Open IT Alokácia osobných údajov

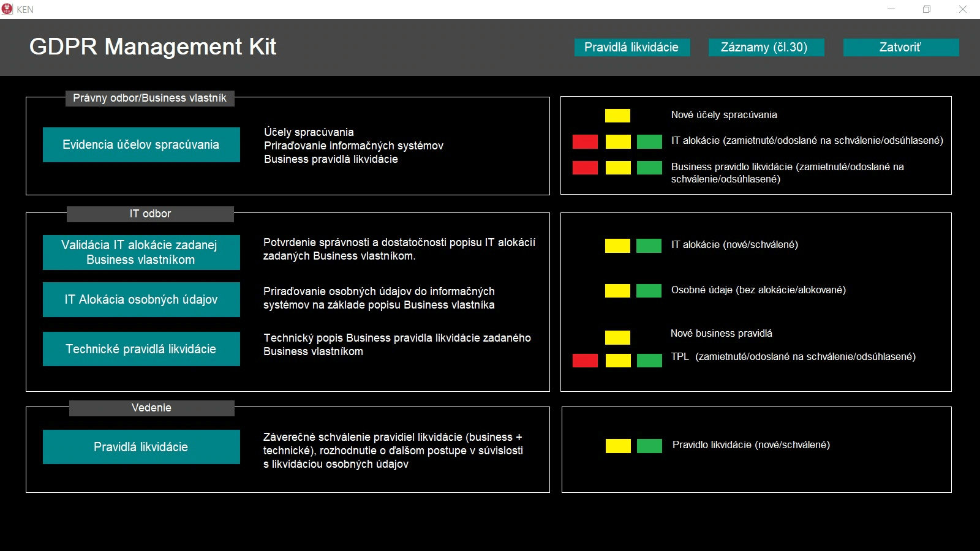[141, 299]
